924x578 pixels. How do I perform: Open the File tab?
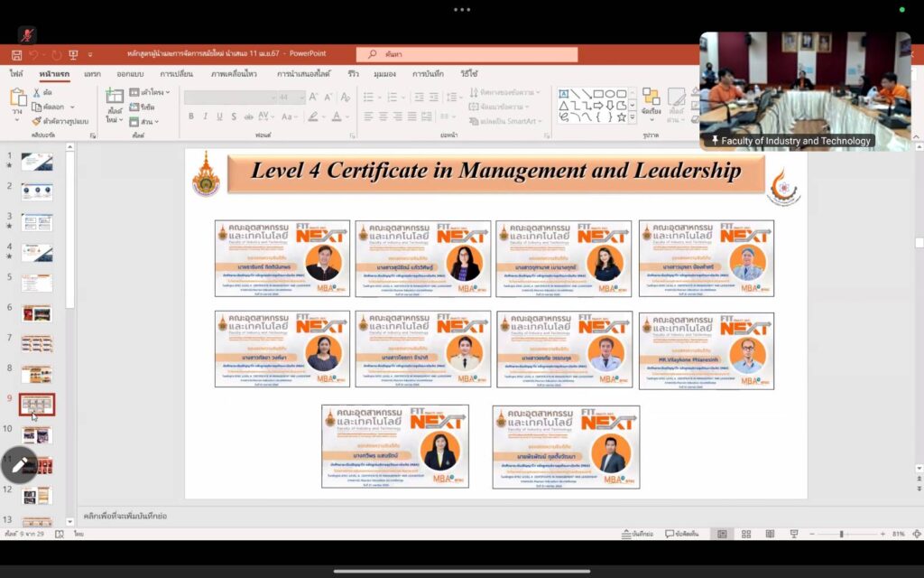pyautogui.click(x=16, y=74)
